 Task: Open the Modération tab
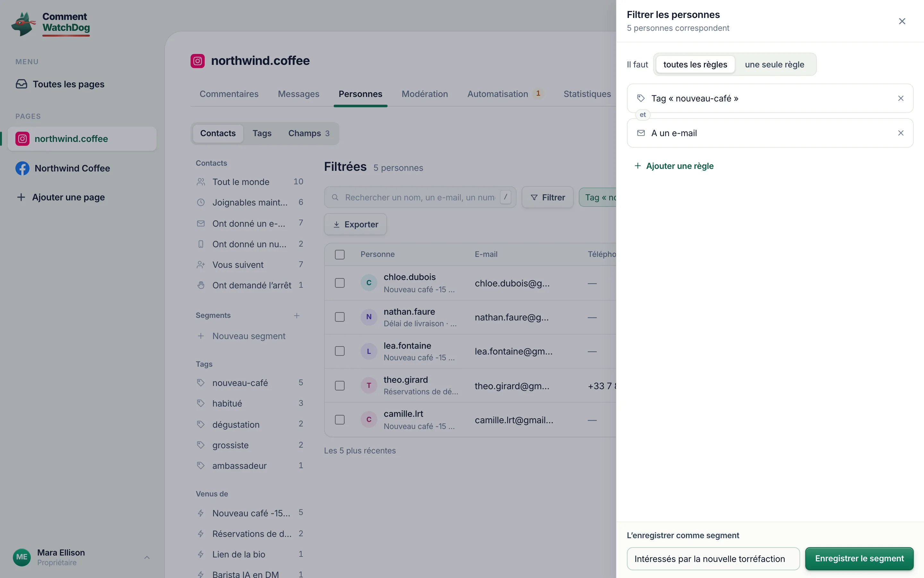point(424,94)
